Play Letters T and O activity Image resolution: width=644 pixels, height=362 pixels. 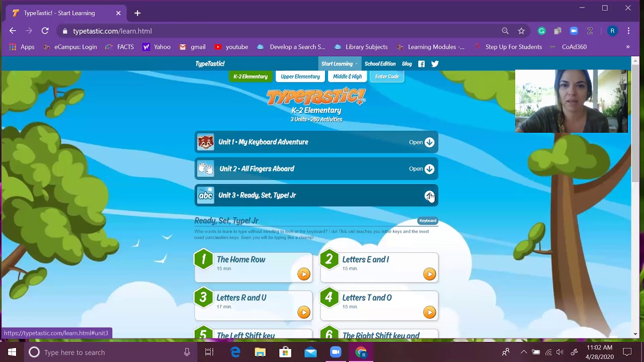click(x=429, y=312)
